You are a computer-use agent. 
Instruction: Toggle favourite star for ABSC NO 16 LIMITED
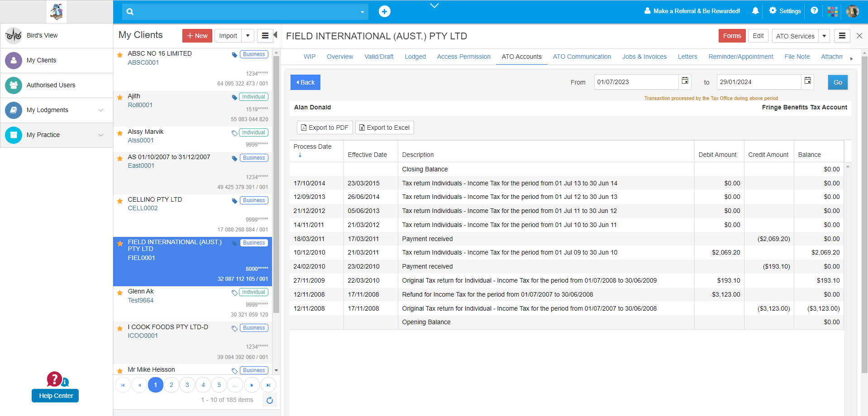click(x=120, y=55)
